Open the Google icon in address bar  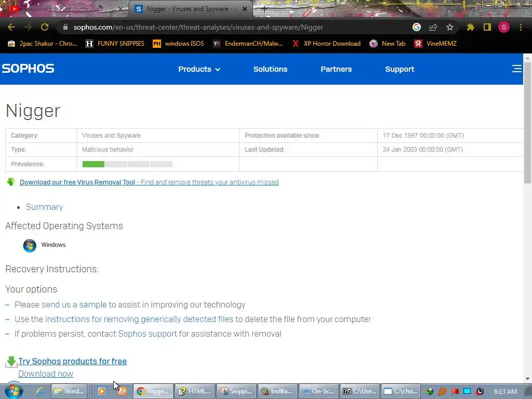417,27
